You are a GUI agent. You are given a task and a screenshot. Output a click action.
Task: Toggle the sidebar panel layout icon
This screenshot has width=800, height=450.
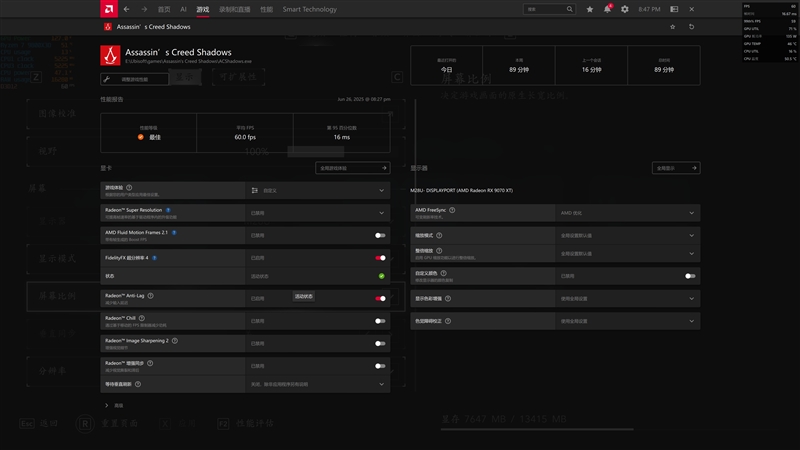tap(674, 9)
